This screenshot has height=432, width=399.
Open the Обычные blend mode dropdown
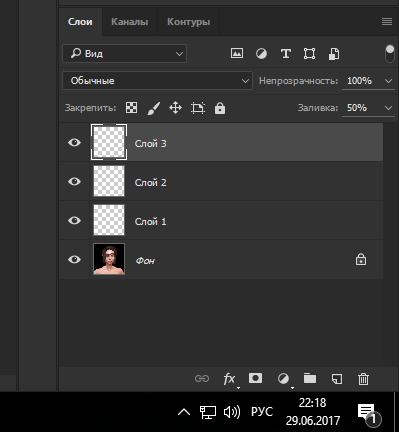coord(157,81)
